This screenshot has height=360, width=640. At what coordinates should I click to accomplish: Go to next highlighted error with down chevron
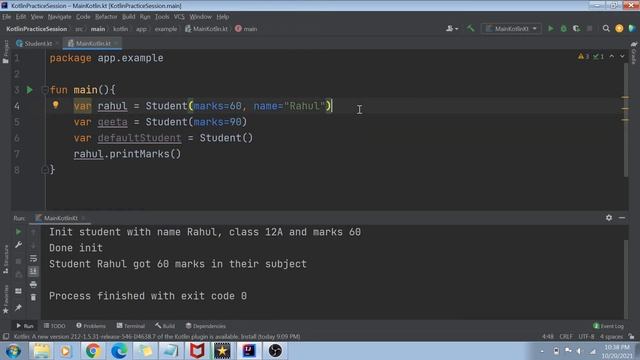(x=622, y=56)
